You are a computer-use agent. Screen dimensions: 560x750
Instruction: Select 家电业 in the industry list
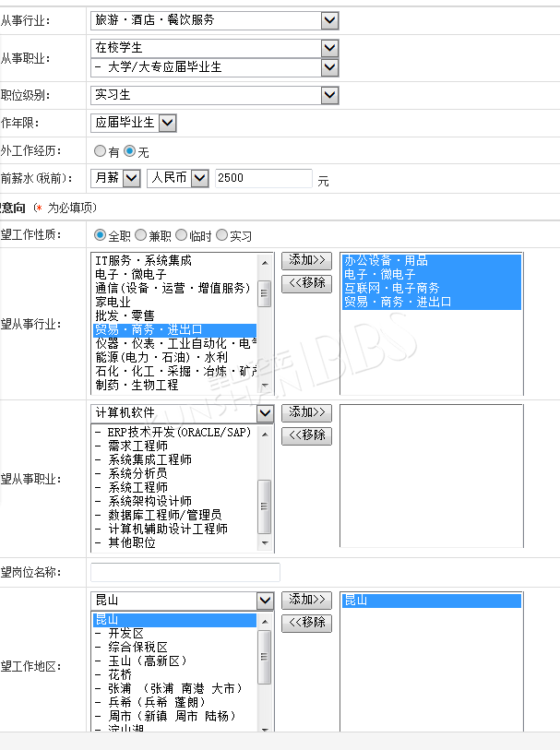pos(113,302)
